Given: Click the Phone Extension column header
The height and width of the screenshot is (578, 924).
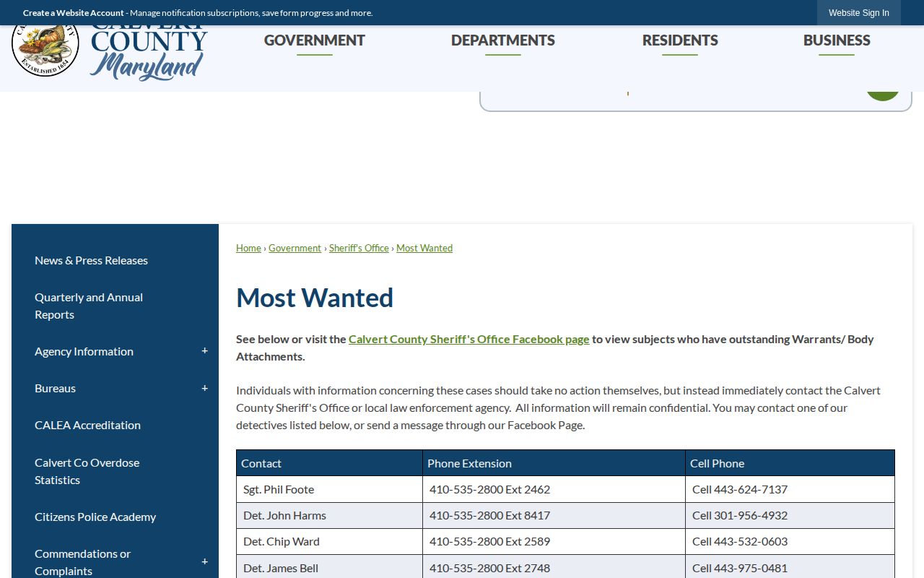Looking at the screenshot, I should [554, 463].
